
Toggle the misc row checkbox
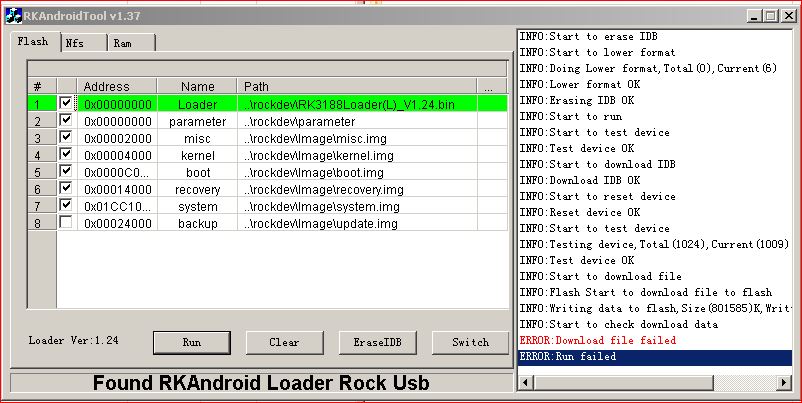(x=65, y=137)
